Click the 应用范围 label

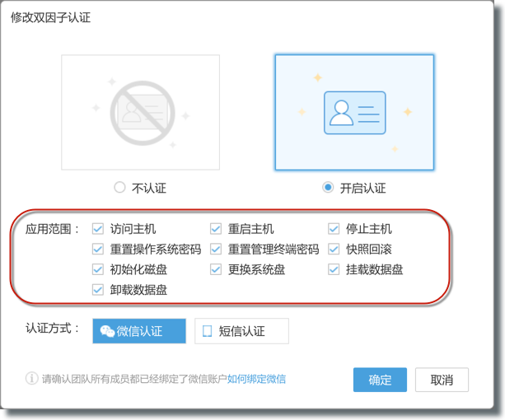coord(52,229)
